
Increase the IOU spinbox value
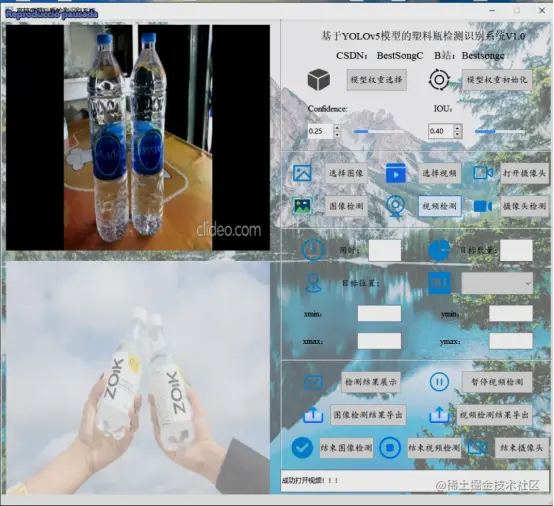[458, 128]
